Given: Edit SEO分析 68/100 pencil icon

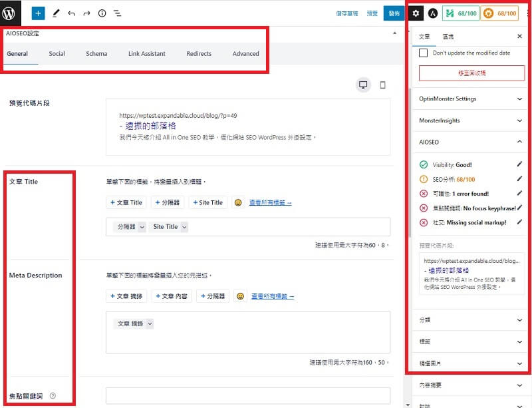Looking at the screenshot, I should coord(519,178).
